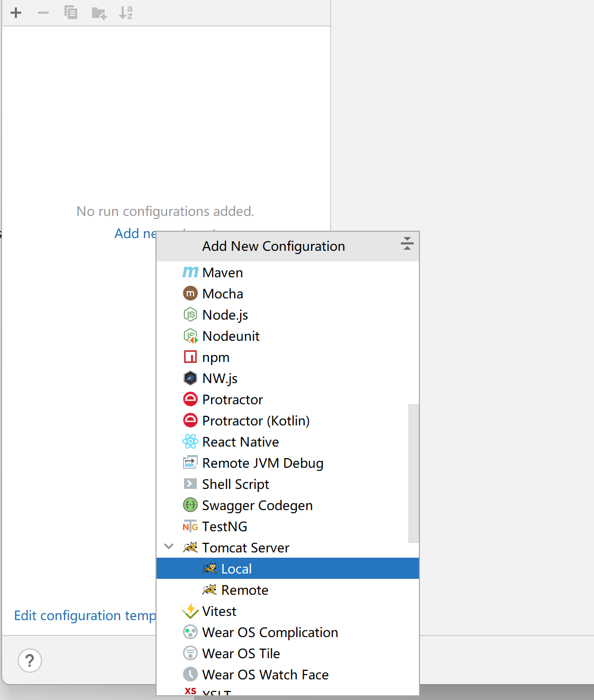Choose the Vitest configuration type
This screenshot has height=700, width=594.
(219, 611)
